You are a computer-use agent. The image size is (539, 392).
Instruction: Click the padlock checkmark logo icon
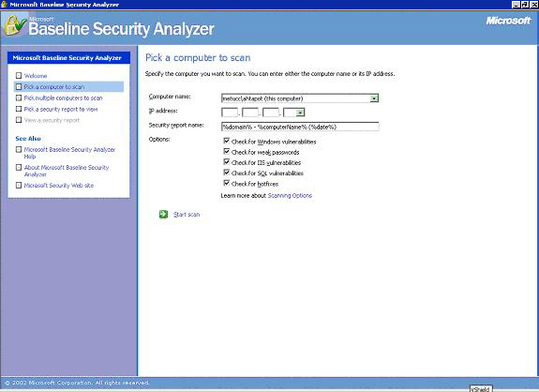click(x=15, y=25)
